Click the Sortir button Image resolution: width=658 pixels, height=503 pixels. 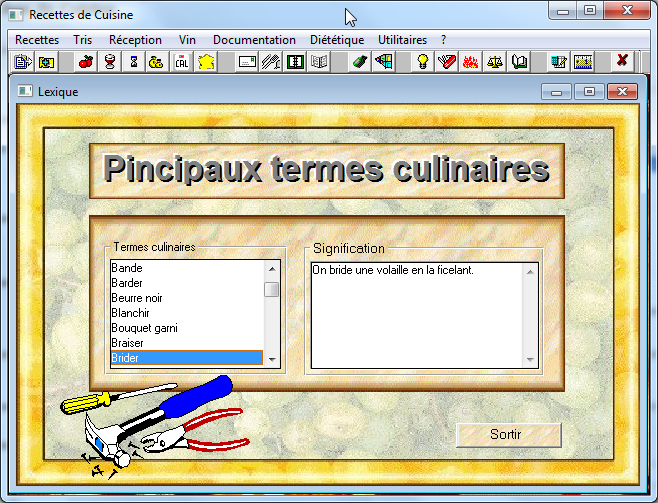(509, 435)
